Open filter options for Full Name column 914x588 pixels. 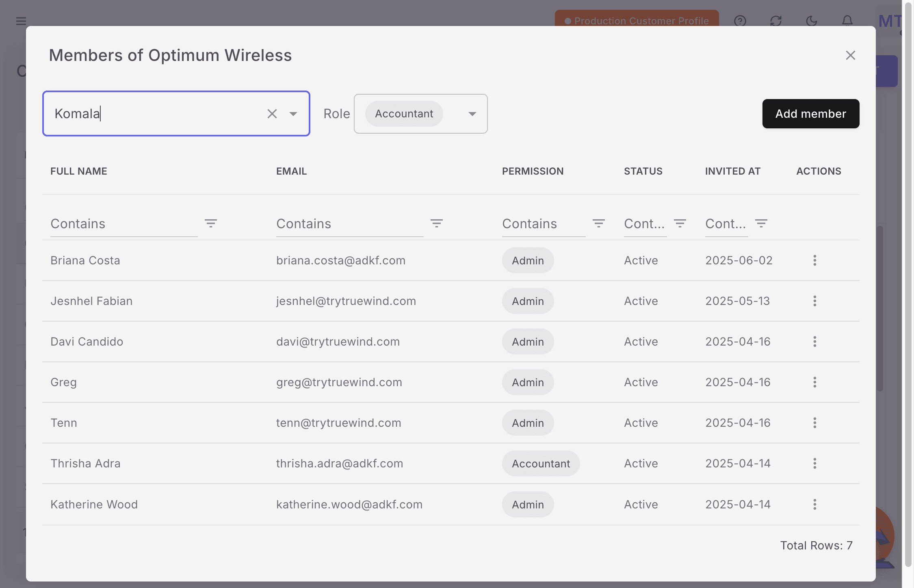(211, 223)
